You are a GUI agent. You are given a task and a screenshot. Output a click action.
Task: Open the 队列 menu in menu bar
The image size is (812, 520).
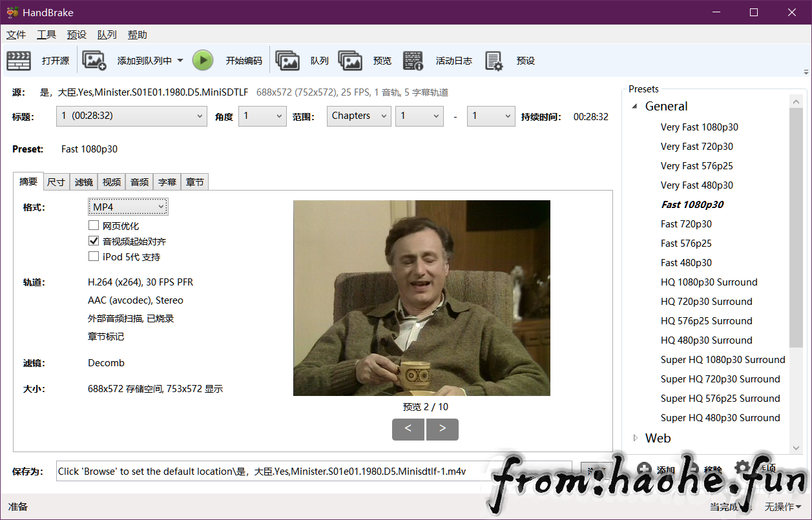point(107,35)
